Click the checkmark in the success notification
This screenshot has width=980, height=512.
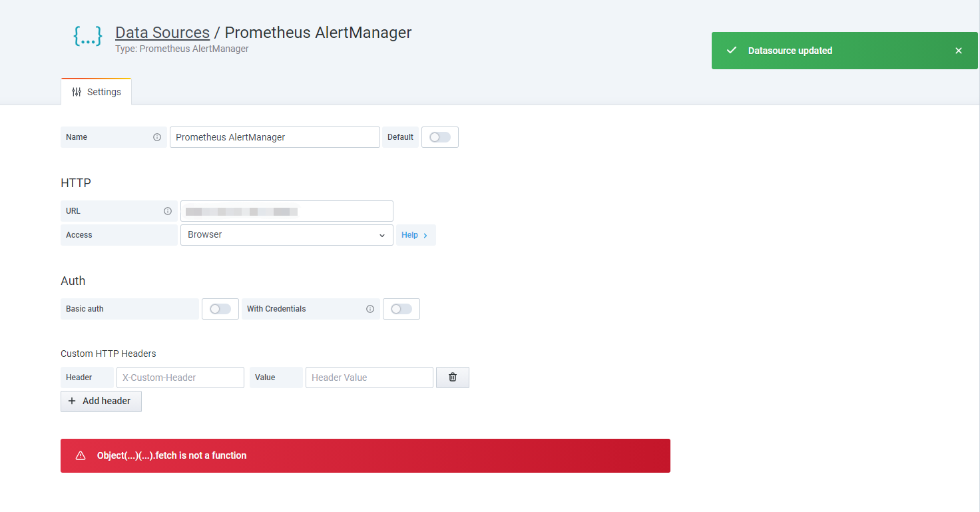click(732, 50)
